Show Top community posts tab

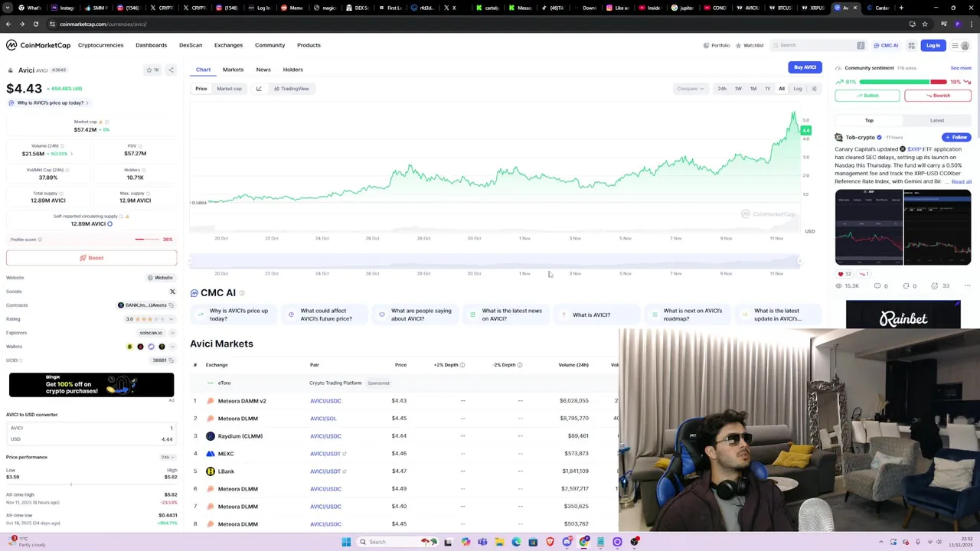[x=869, y=120]
